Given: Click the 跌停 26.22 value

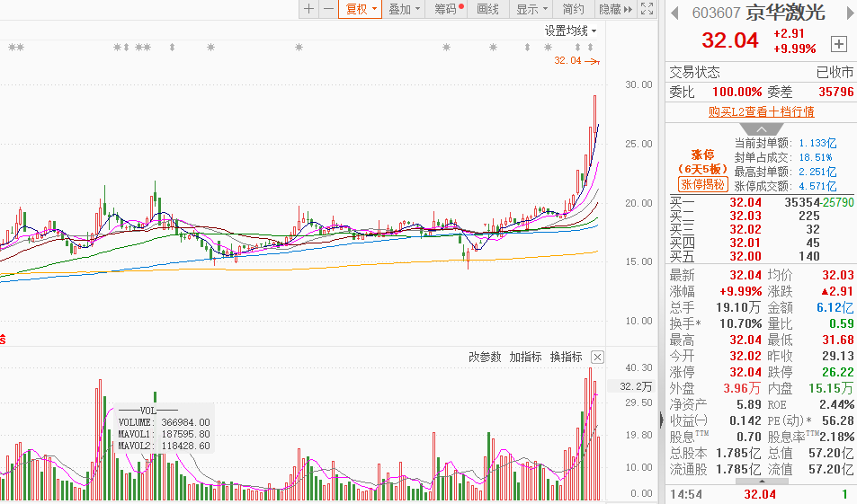Looking at the screenshot, I should [x=838, y=373].
